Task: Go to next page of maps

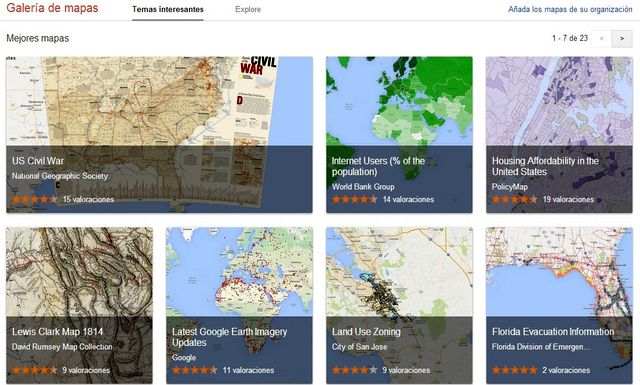Action: click(x=622, y=38)
